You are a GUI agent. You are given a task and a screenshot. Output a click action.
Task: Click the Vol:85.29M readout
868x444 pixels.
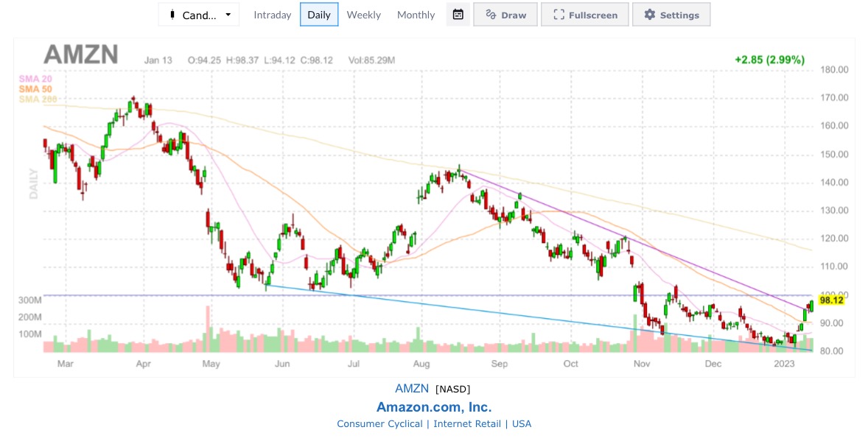point(371,60)
